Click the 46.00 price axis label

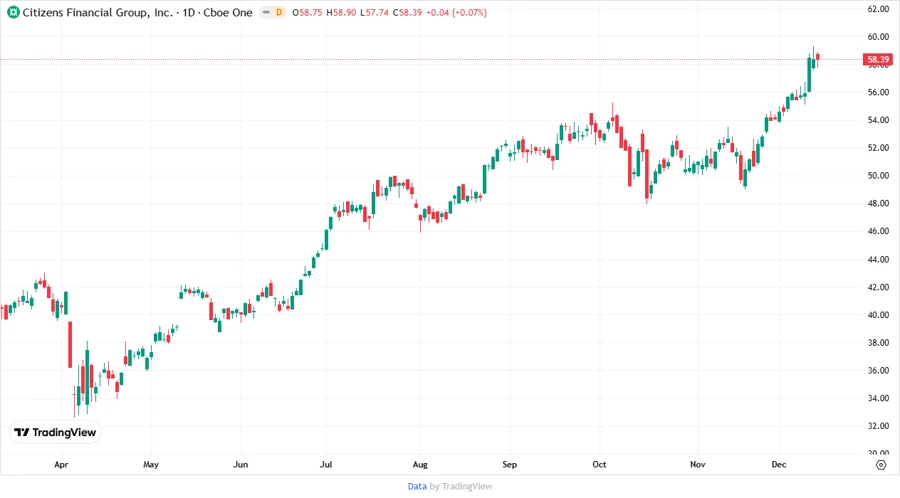pos(878,231)
